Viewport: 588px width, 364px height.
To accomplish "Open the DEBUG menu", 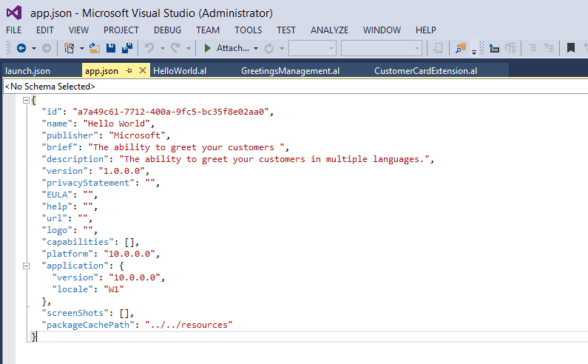I will [167, 30].
